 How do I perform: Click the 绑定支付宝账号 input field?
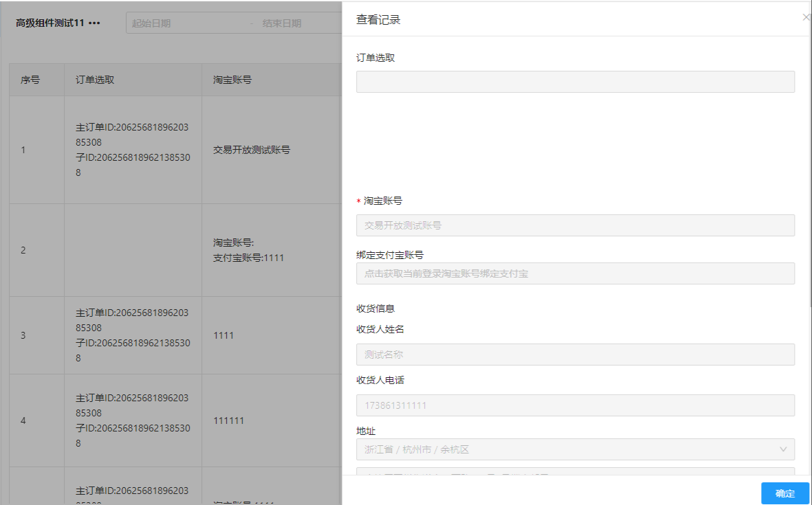pyautogui.click(x=575, y=273)
